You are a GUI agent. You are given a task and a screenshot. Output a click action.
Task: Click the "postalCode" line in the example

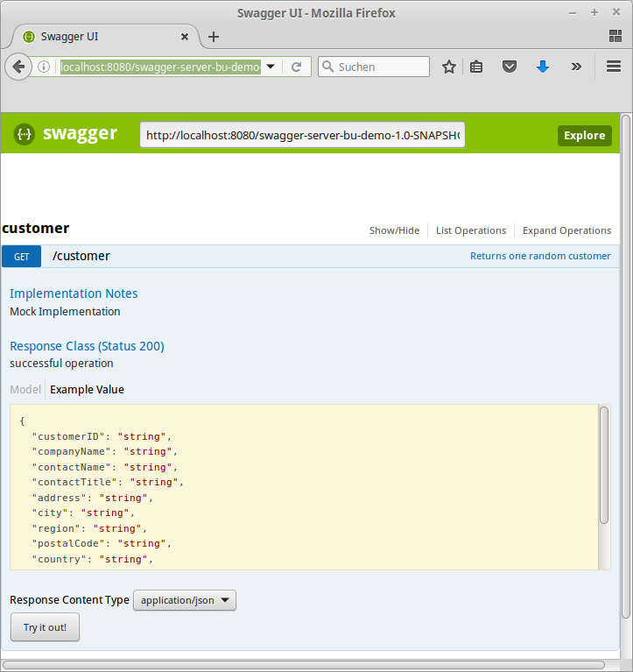point(102,543)
